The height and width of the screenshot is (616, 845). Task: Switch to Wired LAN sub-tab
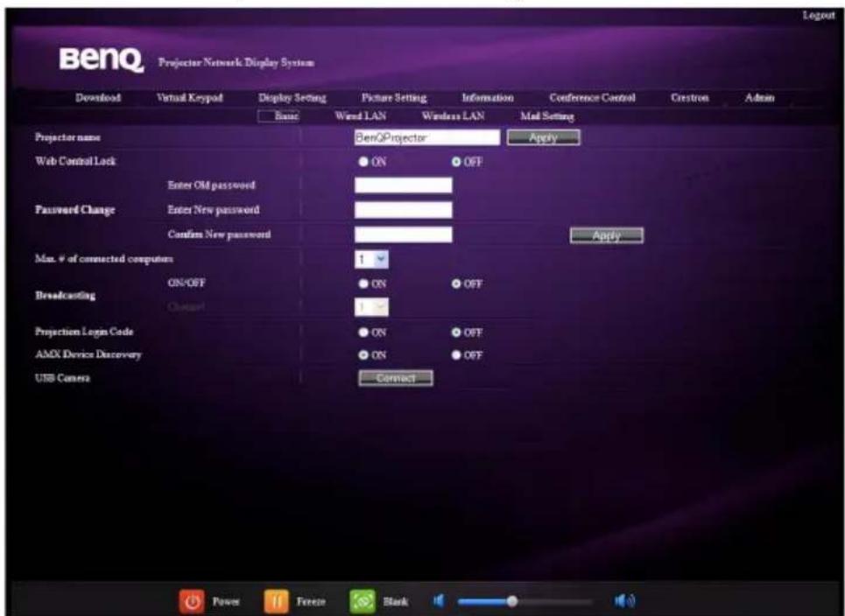coord(361,115)
